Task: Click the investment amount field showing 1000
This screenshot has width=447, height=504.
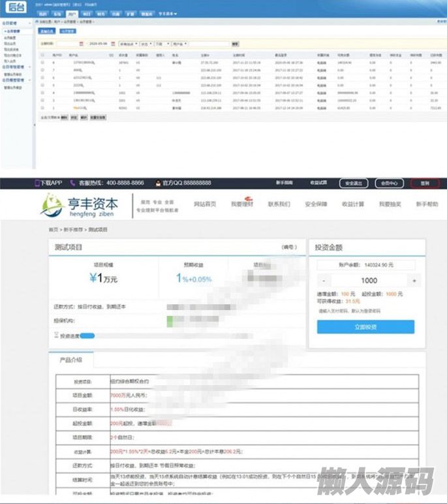Action: [369, 281]
